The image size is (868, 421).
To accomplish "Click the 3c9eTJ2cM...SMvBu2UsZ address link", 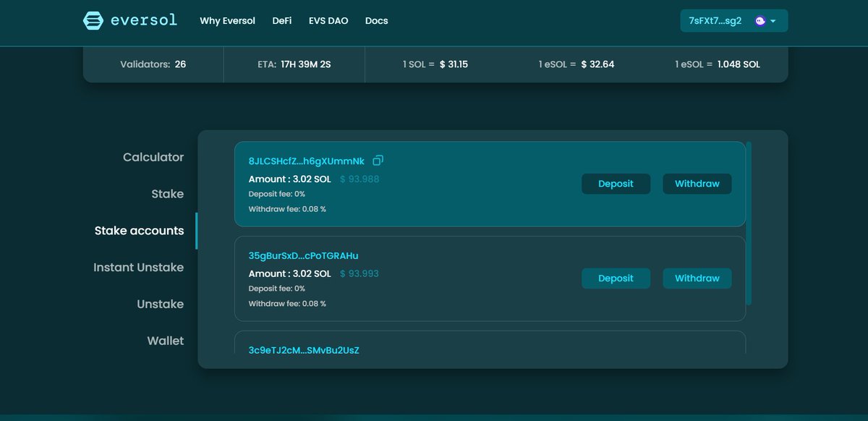I will point(304,350).
